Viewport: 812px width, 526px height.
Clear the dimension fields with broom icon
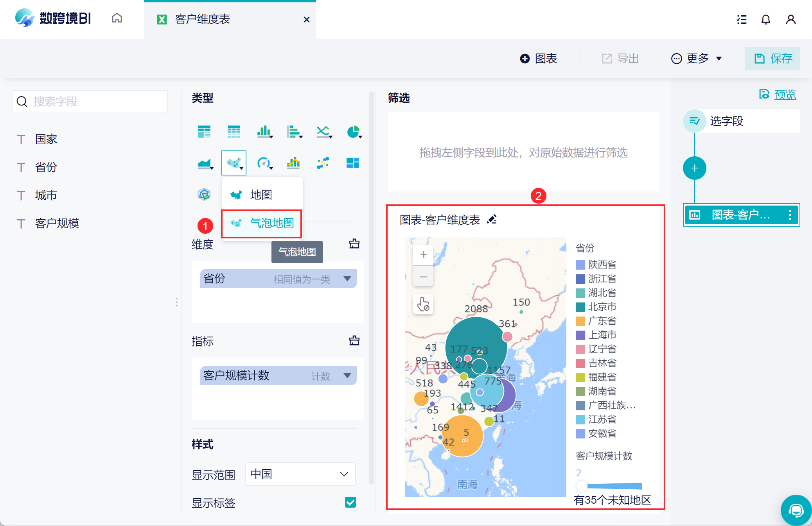point(354,244)
